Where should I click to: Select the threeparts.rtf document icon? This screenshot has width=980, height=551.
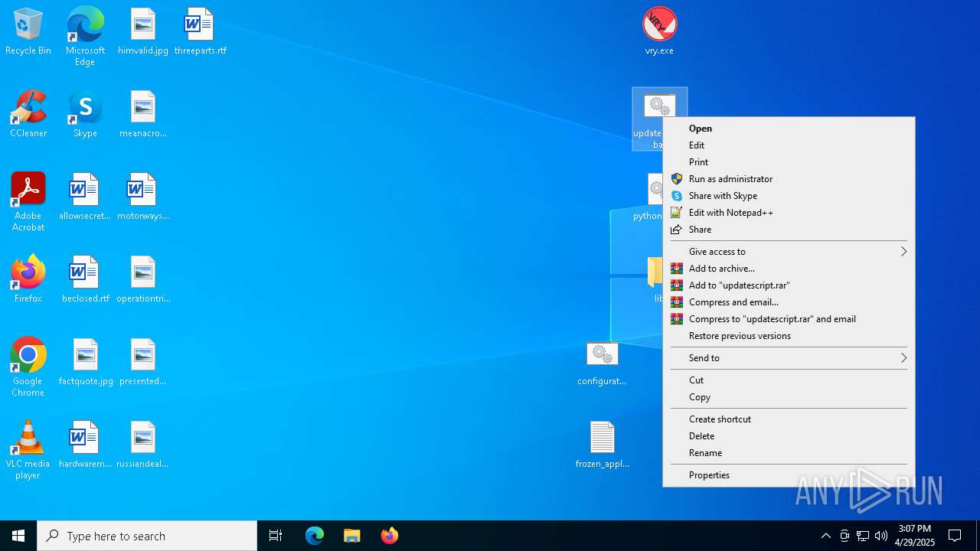pos(200,32)
